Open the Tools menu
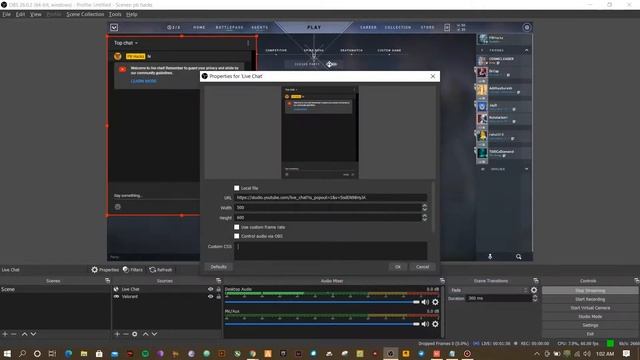Screen dimensions: 640x360 coord(115,14)
